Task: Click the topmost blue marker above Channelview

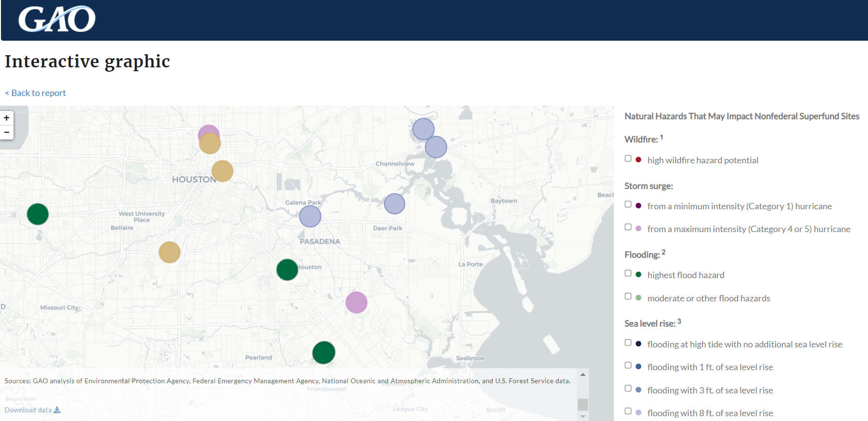Action: [423, 129]
